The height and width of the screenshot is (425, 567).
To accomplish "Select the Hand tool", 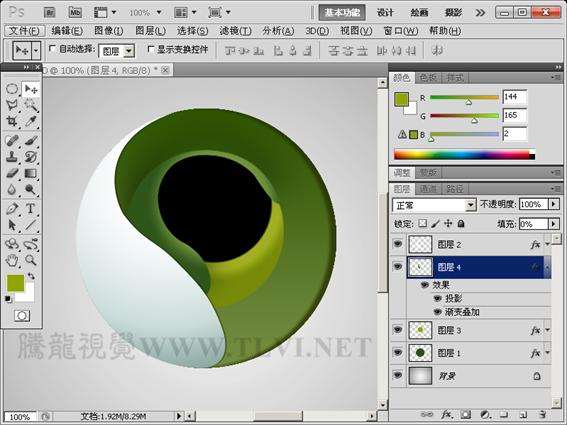I will [x=12, y=260].
